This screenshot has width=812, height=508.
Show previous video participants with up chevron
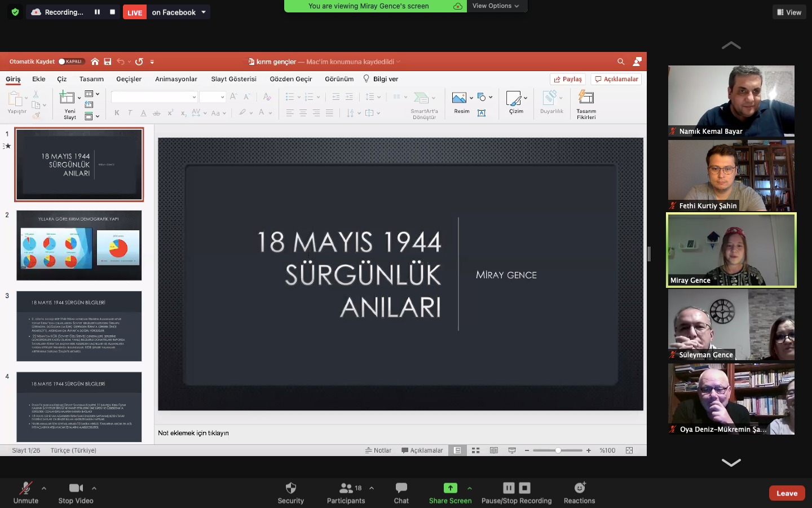(731, 45)
